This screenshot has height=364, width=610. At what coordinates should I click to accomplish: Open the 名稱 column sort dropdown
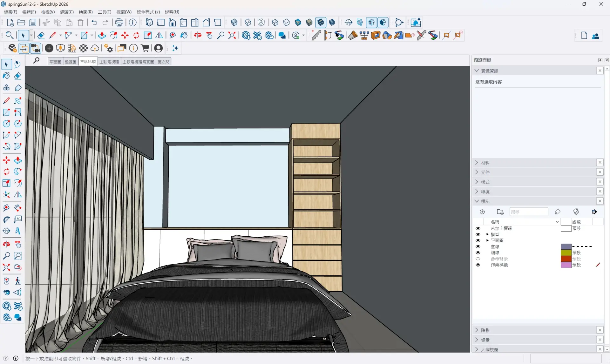pos(557,222)
